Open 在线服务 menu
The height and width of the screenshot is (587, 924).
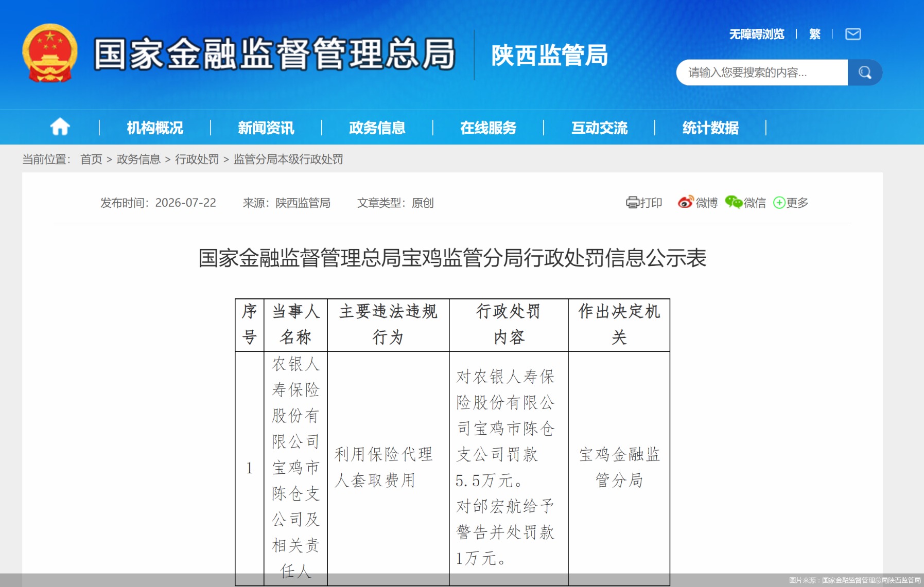click(x=489, y=128)
